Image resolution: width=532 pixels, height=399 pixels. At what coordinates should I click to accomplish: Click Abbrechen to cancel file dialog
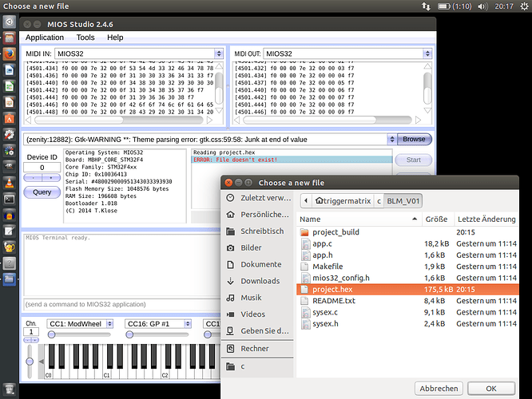tap(439, 389)
